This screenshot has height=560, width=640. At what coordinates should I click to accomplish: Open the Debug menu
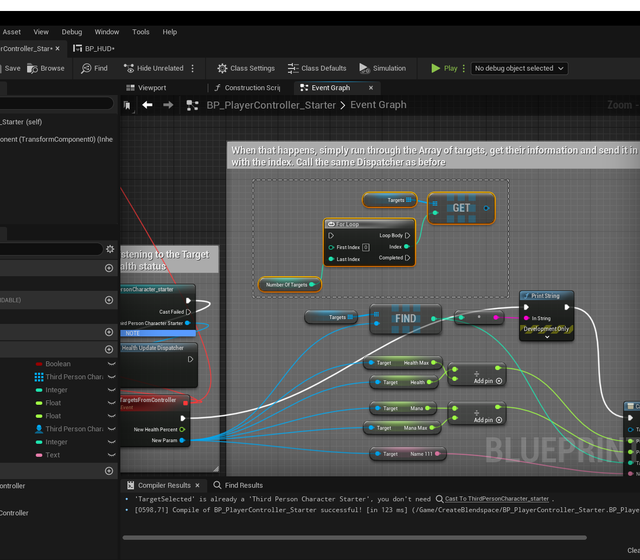coord(72,32)
